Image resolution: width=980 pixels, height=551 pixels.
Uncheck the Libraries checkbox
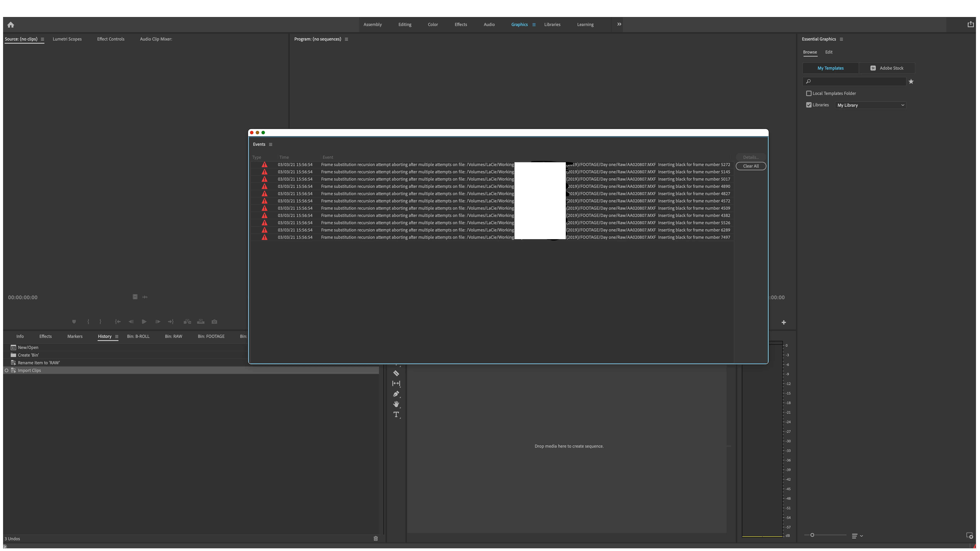pyautogui.click(x=809, y=105)
